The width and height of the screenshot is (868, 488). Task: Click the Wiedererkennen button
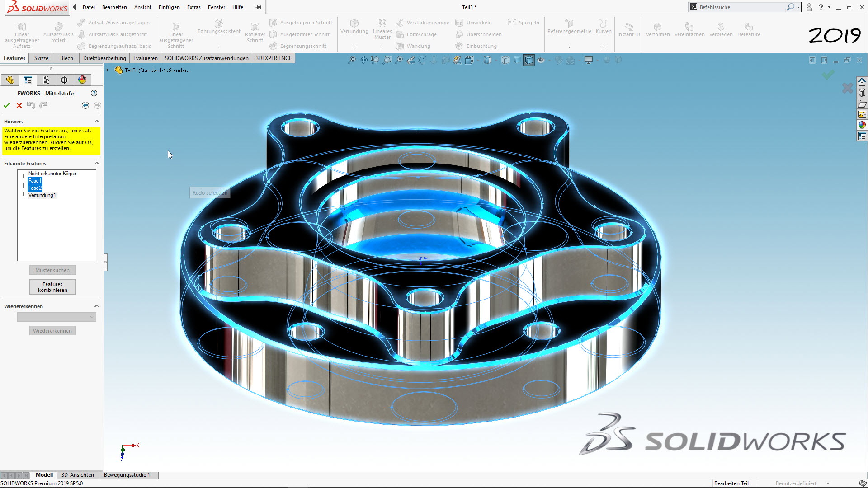pos(52,331)
